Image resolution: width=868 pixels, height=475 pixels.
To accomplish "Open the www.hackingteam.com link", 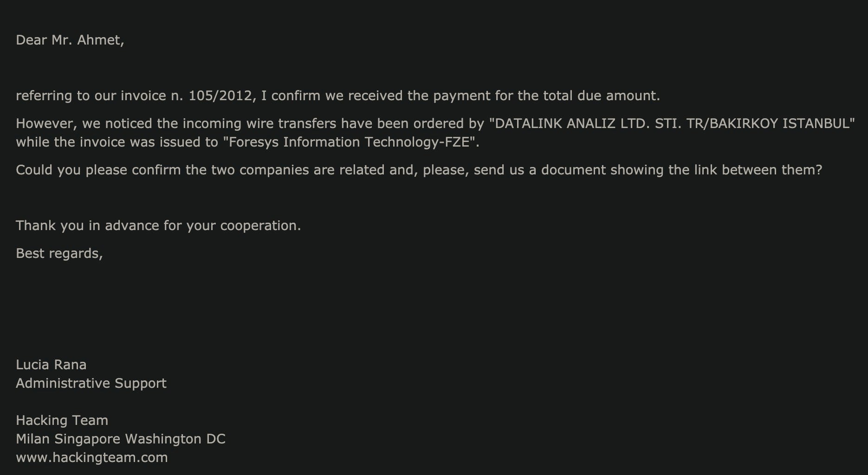I will pos(92,457).
